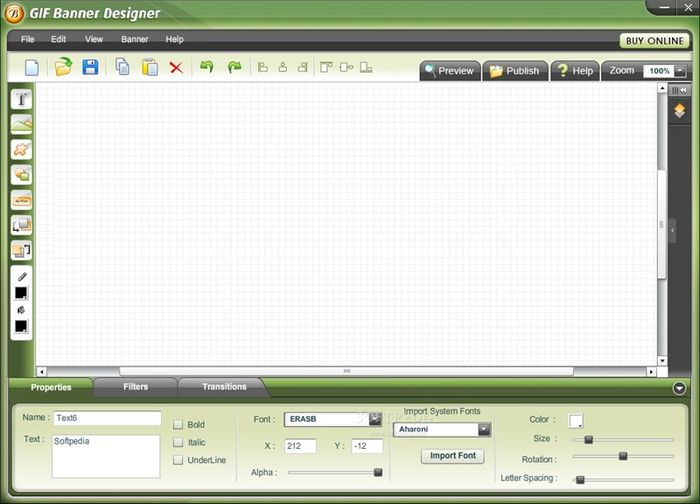The image size is (700, 504).
Task: Click the Paste clipboard icon
Action: pos(150,67)
